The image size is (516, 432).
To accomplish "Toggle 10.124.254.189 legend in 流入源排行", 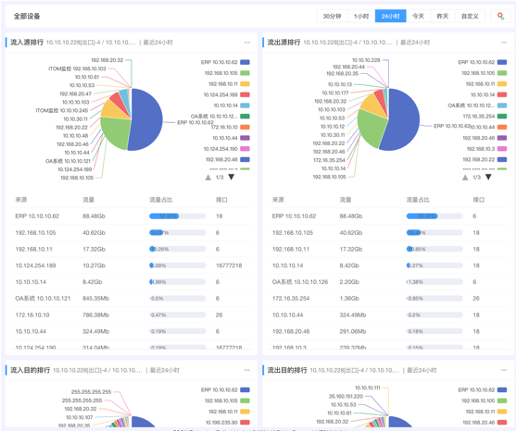I will [227, 95].
